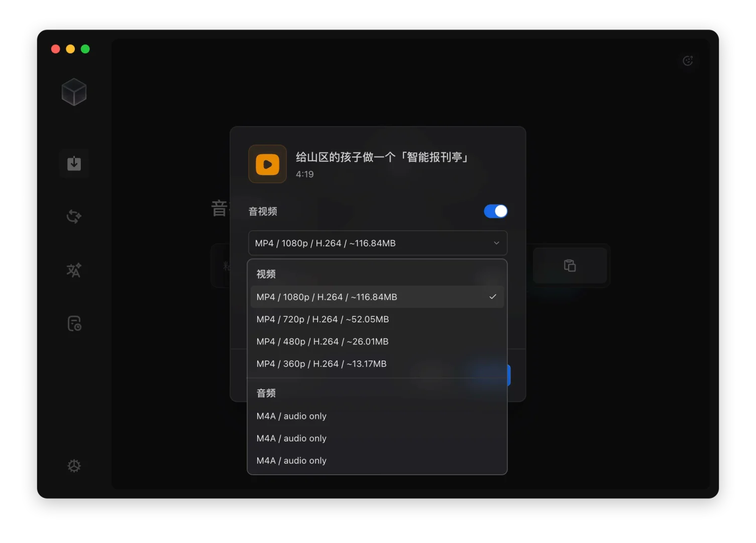The height and width of the screenshot is (543, 756).
Task: Expand the MP4 1080p format selector
Action: click(x=377, y=243)
